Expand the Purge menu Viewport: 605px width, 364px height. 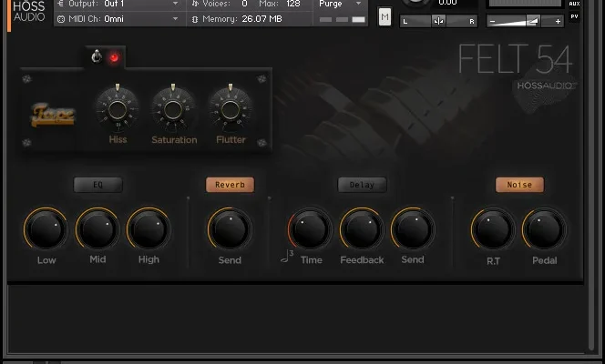(339, 5)
